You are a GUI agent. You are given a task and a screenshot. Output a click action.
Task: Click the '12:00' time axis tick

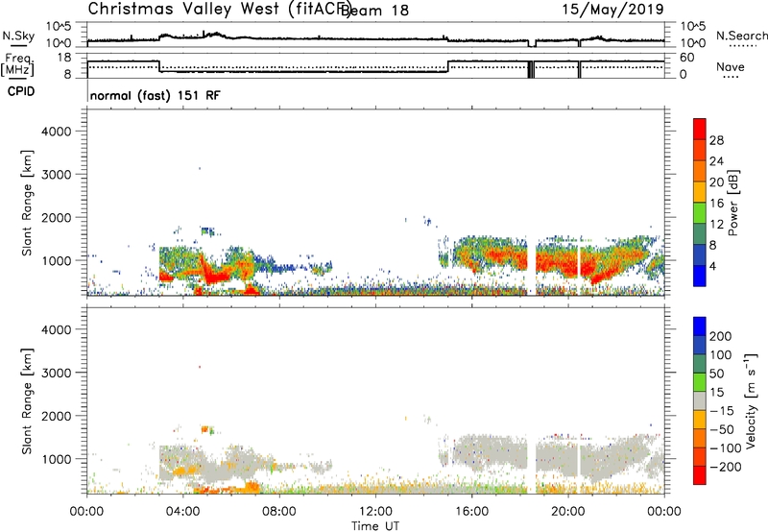coord(375,512)
